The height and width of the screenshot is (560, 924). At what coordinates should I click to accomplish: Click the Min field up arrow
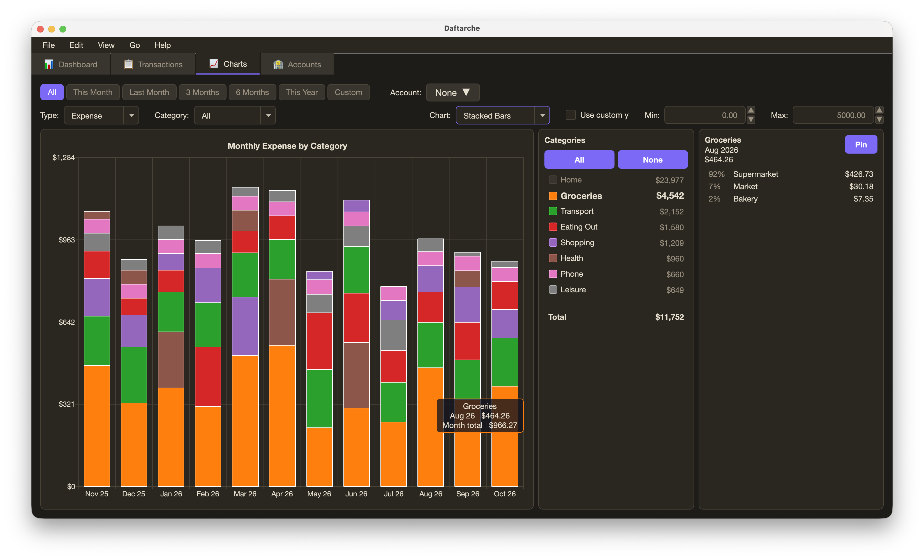[x=751, y=110]
